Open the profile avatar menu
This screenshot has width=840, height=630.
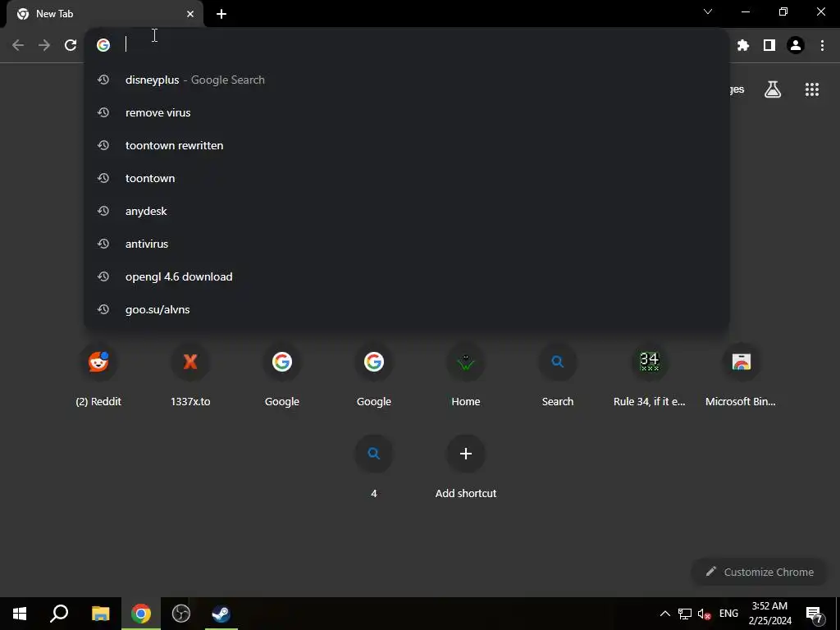pyautogui.click(x=796, y=45)
